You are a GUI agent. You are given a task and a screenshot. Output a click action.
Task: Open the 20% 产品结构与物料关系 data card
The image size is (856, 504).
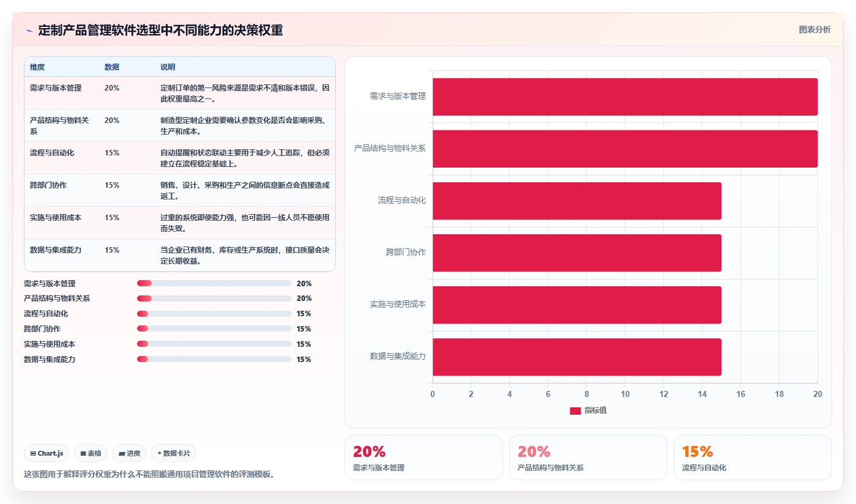(588, 458)
